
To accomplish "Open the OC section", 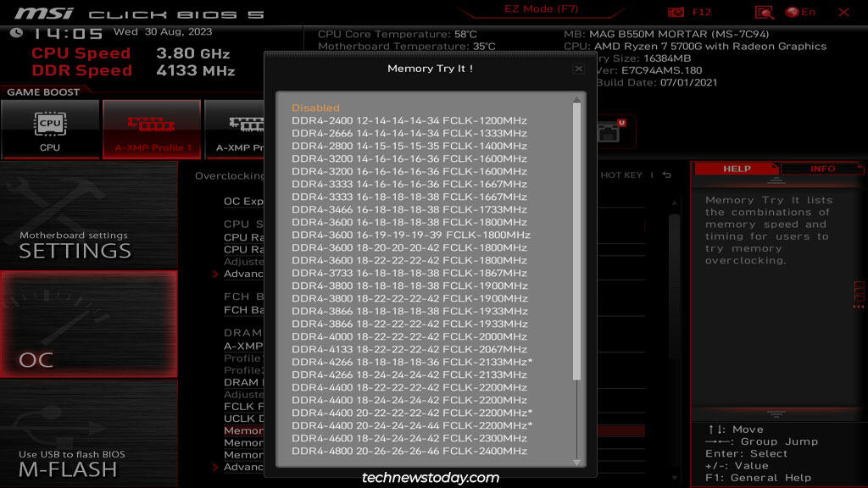I will [88, 324].
